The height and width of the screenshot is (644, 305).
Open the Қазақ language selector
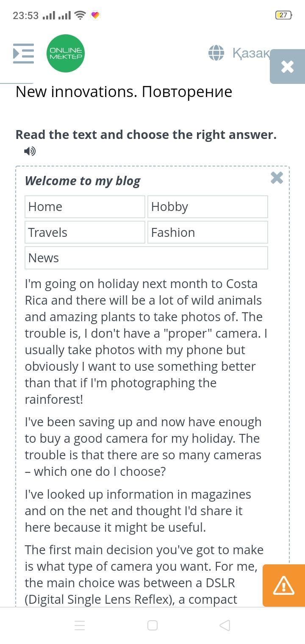(x=250, y=53)
